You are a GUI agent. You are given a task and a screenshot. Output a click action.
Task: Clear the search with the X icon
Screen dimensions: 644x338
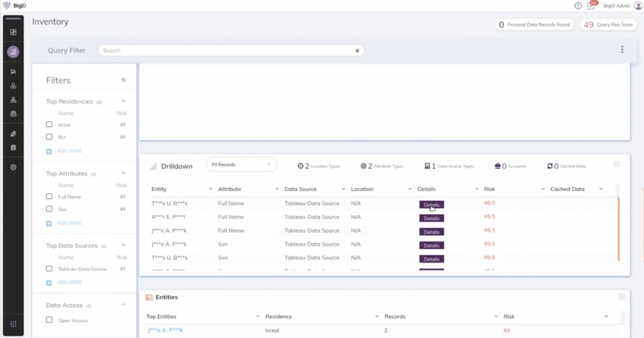pyautogui.click(x=357, y=51)
